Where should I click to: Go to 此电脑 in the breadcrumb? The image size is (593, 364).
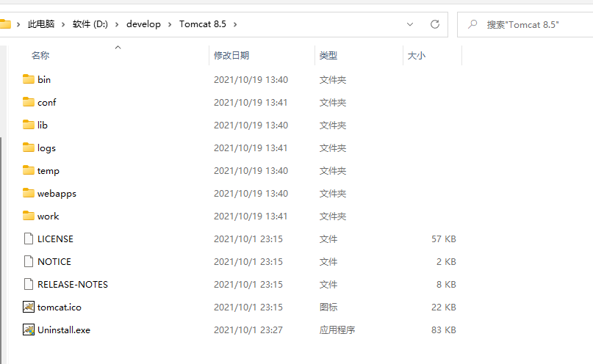[41, 24]
